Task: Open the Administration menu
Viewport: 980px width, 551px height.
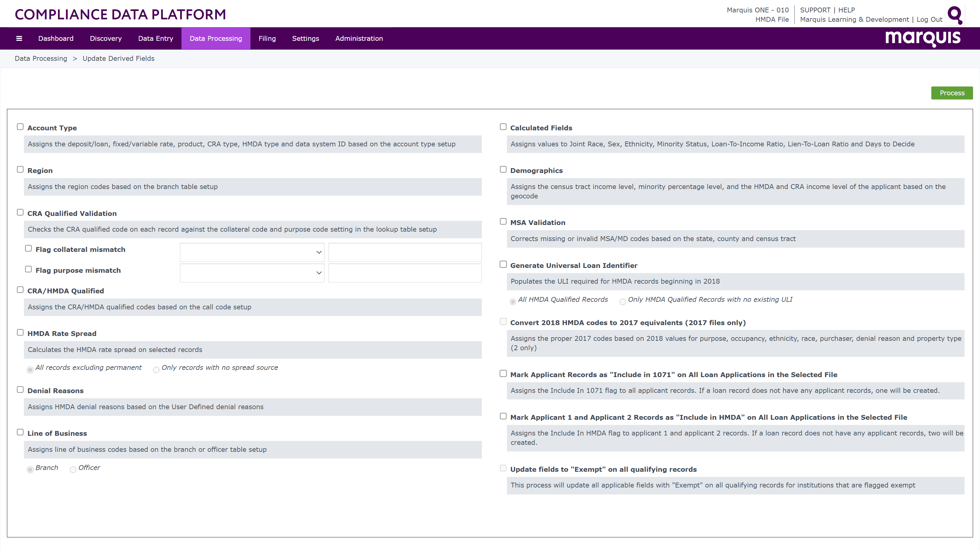Action: point(359,38)
